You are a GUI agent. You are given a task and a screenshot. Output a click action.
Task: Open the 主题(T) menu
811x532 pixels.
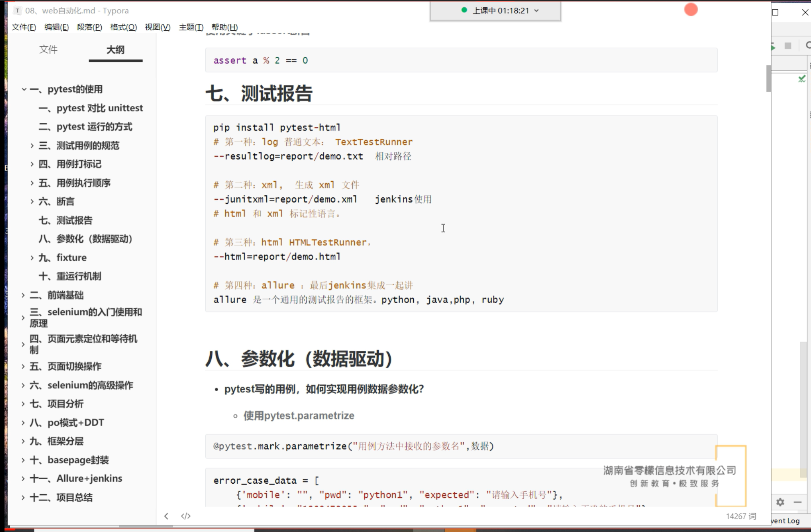[x=191, y=27]
